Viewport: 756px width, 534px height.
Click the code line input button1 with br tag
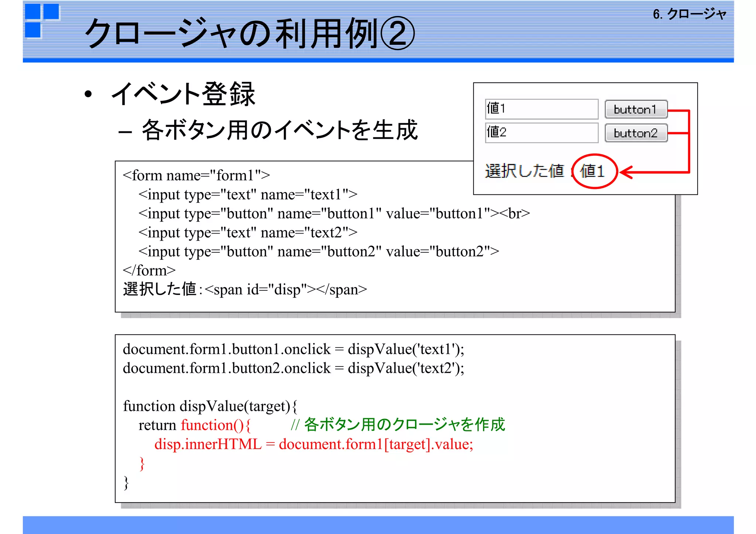334,214
